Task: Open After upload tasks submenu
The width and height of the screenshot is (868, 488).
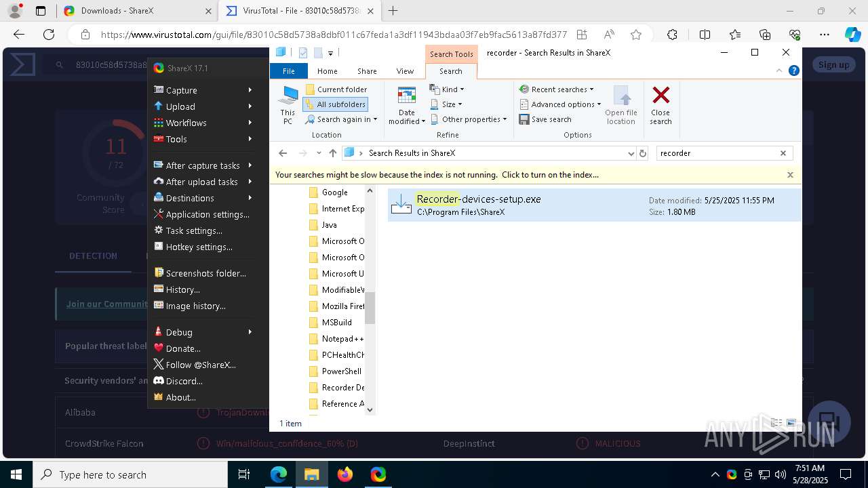Action: pyautogui.click(x=201, y=182)
